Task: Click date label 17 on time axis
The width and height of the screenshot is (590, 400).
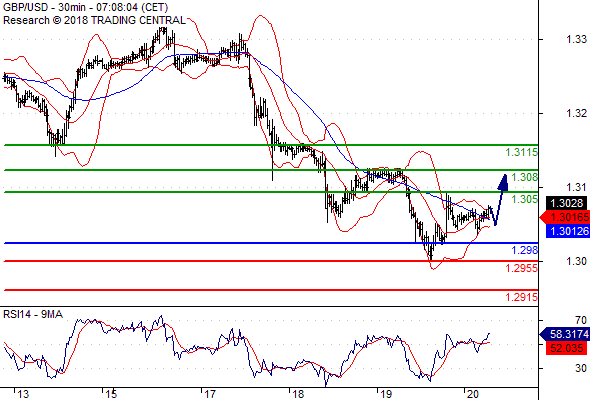Action: coord(210,394)
